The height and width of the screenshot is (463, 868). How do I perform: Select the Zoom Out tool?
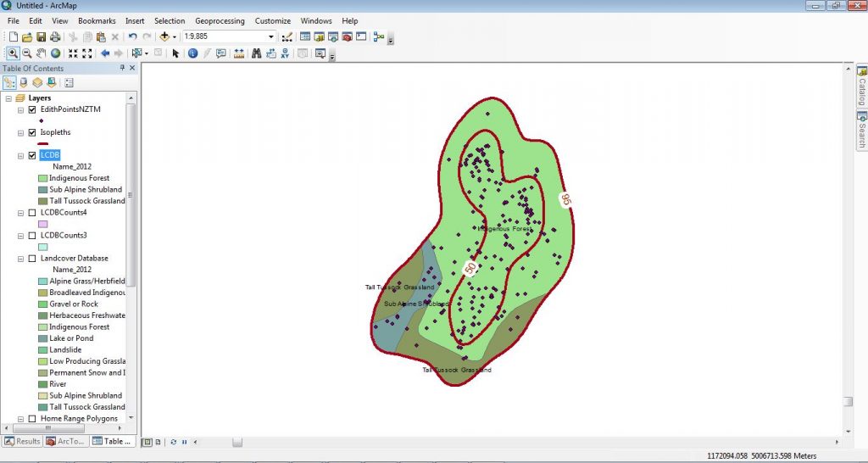(26, 53)
